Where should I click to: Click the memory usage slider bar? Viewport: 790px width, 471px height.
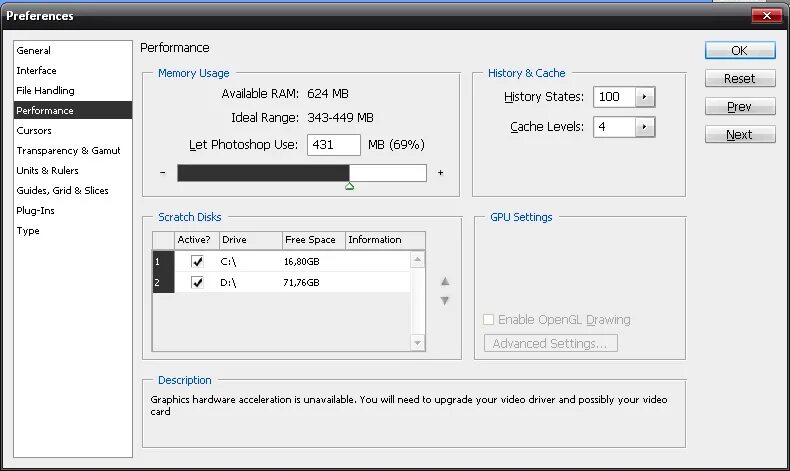click(x=302, y=173)
